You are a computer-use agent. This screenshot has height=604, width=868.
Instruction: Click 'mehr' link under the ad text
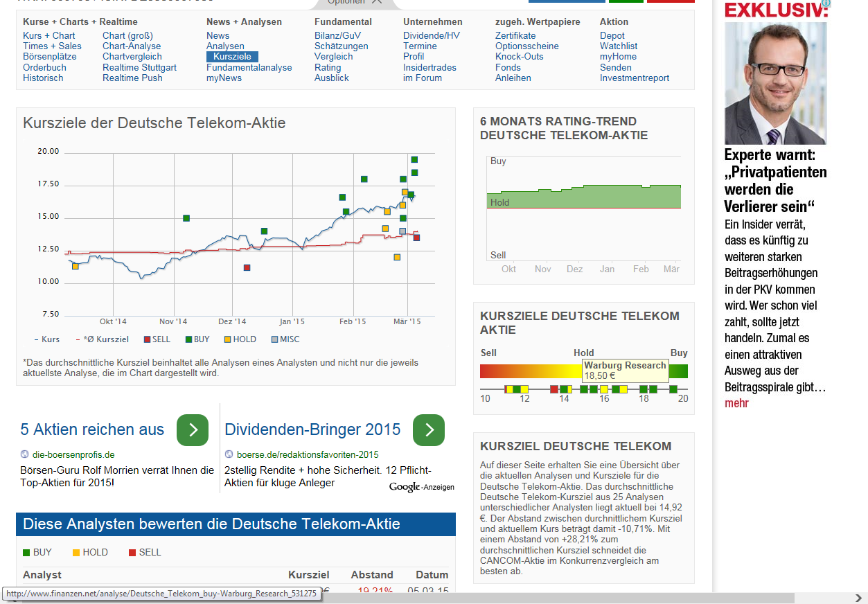736,403
